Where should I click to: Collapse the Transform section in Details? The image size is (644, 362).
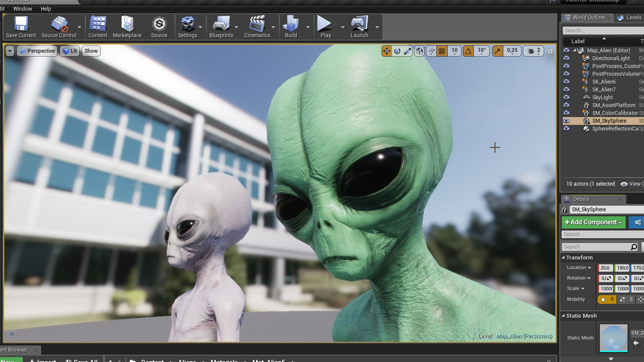pyautogui.click(x=563, y=257)
